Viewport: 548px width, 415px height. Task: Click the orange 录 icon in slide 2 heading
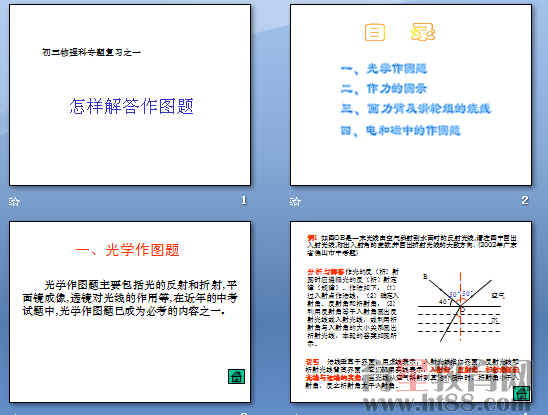point(423,32)
